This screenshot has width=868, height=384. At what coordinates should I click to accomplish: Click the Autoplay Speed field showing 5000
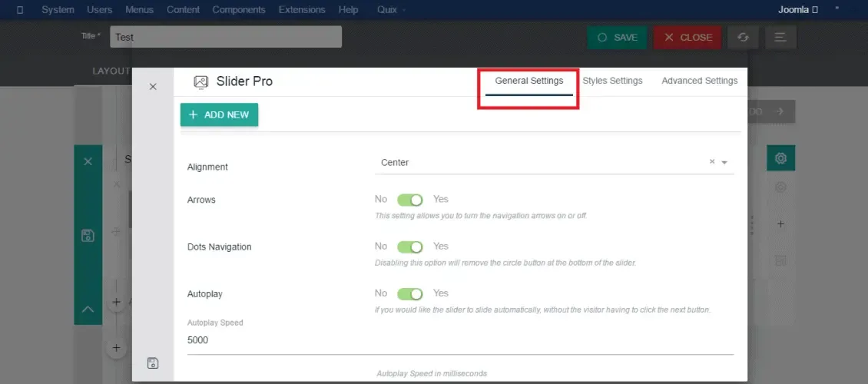coord(461,340)
